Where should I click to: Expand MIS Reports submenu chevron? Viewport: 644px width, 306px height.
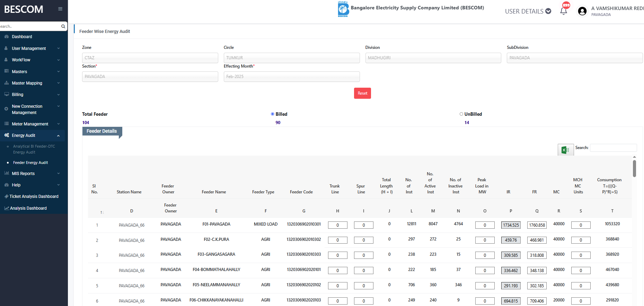click(58, 174)
